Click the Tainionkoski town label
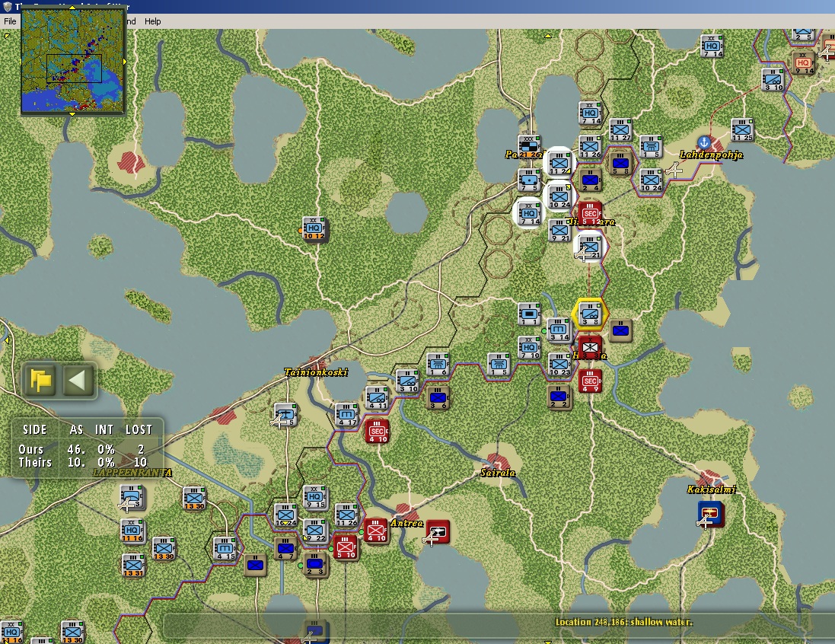 click(x=316, y=372)
